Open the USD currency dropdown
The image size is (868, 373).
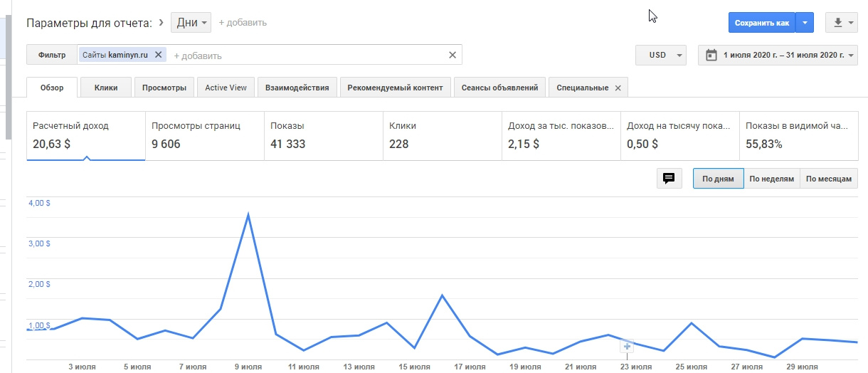coord(661,55)
